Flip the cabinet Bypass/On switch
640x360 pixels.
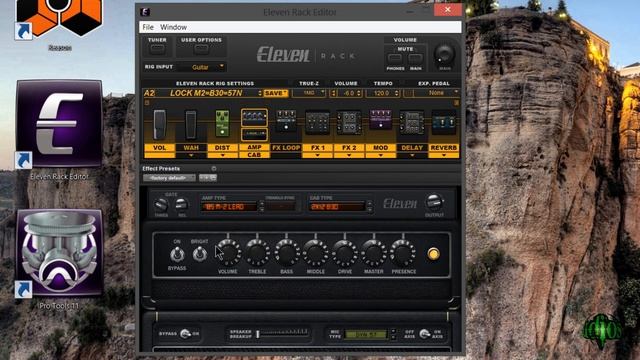click(x=185, y=333)
